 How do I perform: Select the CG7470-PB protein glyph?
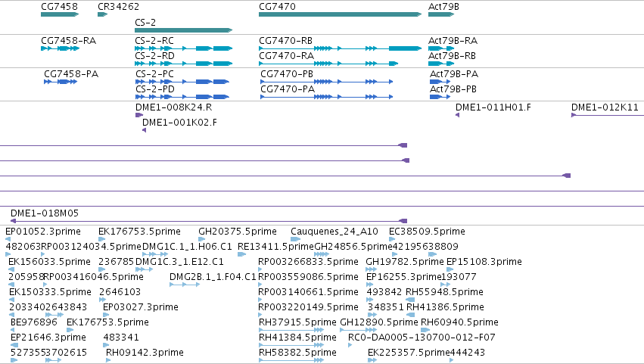(326, 82)
